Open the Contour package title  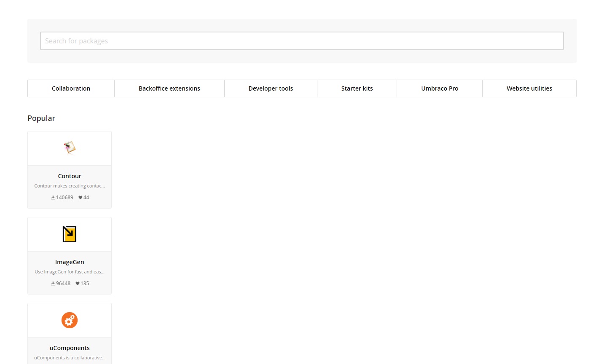70,176
